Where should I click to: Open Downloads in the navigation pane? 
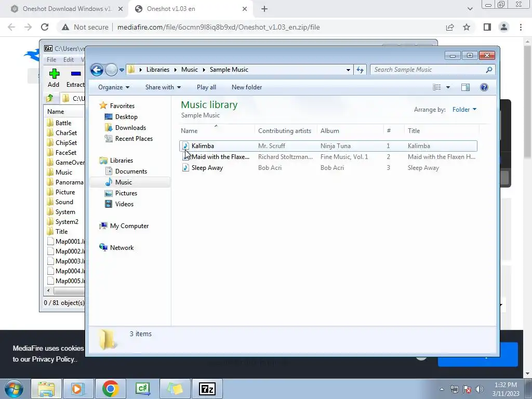[130, 128]
